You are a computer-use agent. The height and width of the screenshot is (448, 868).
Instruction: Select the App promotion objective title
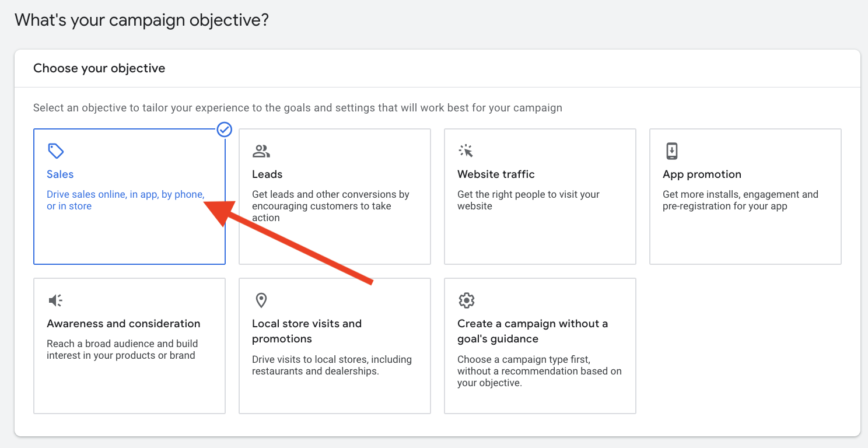pyautogui.click(x=702, y=174)
